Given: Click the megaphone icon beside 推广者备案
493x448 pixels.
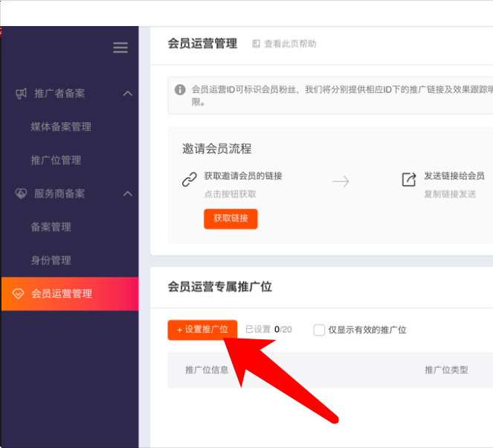Looking at the screenshot, I should [21, 94].
